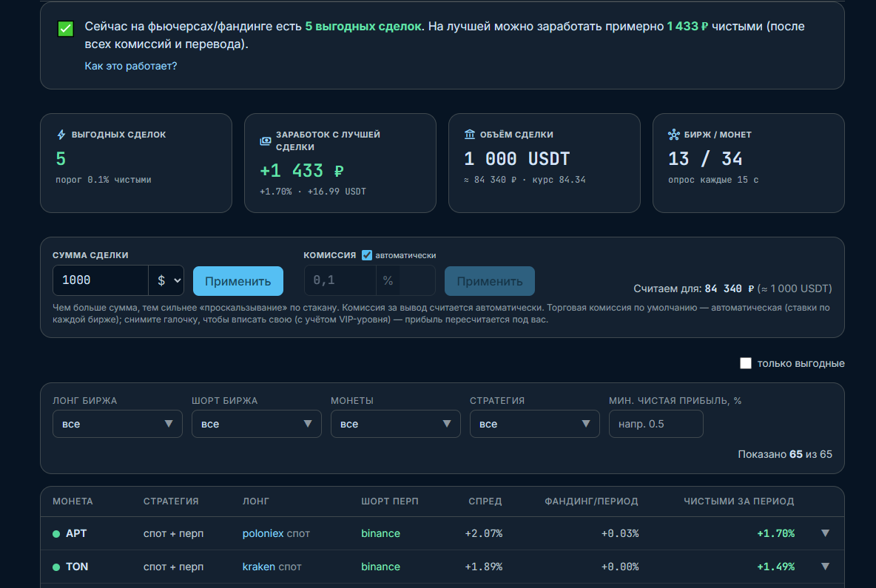Click the СПРЕД column header
Image resolution: width=876 pixels, height=588 pixels.
[x=485, y=501]
